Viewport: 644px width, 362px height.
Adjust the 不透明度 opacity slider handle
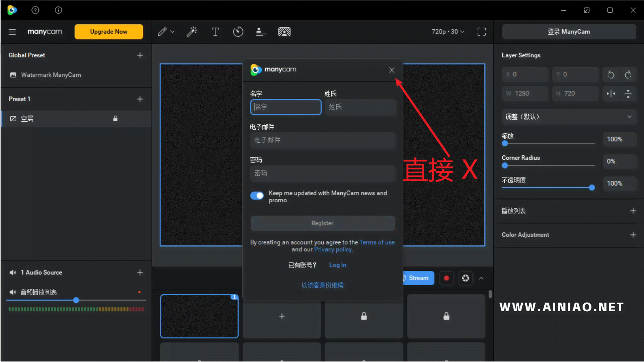(x=592, y=188)
